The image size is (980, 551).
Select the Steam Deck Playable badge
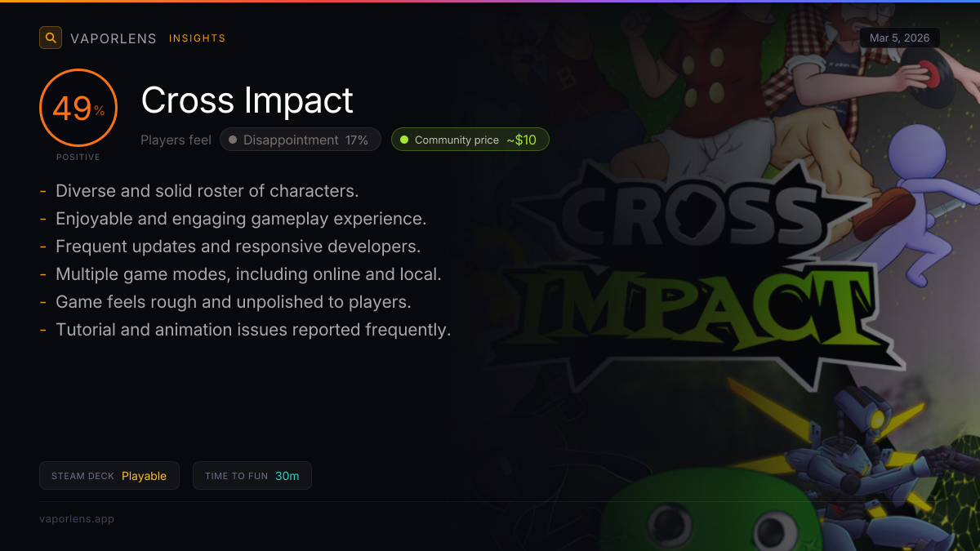pyautogui.click(x=109, y=476)
